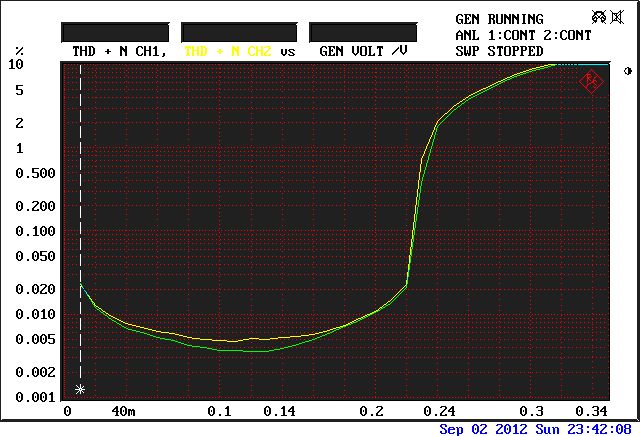Click the "0.500" Y axis value
Viewport: 640px width, 436px height.
click(x=36, y=173)
